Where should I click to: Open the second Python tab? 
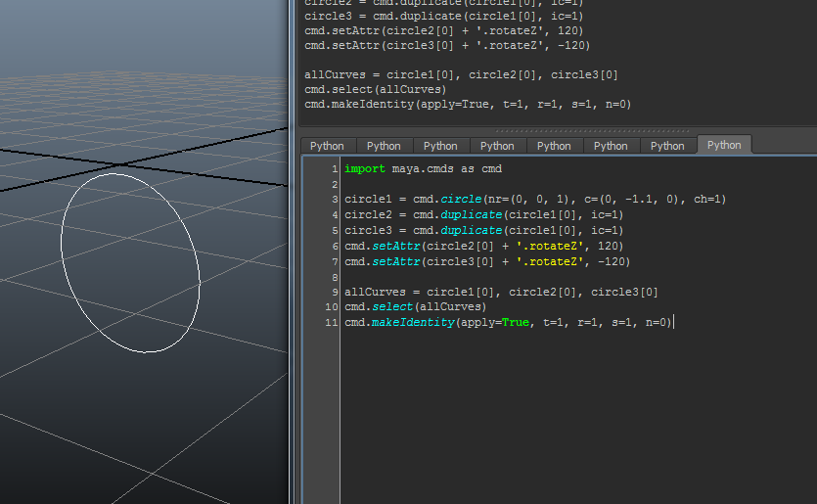(384, 146)
